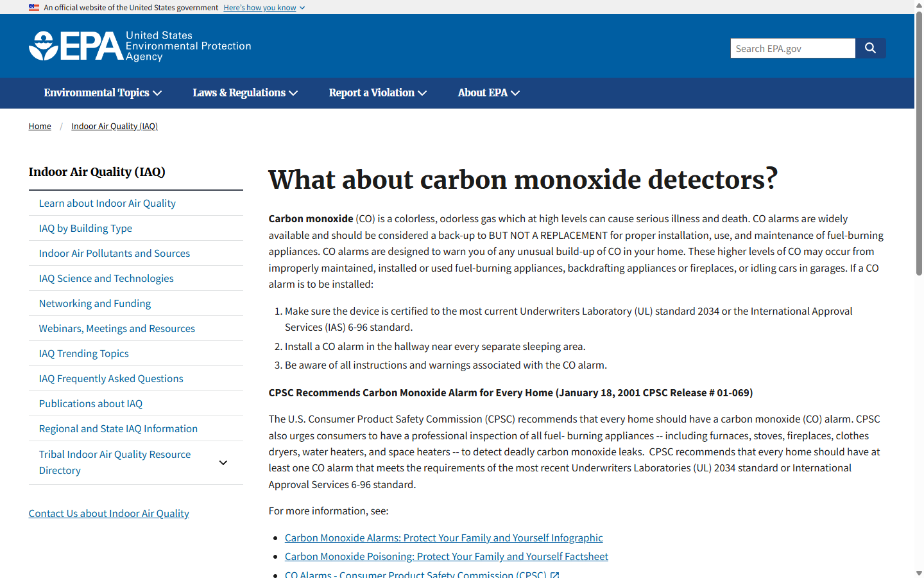Click "Be aware of all instructions and warnings" item

(446, 365)
